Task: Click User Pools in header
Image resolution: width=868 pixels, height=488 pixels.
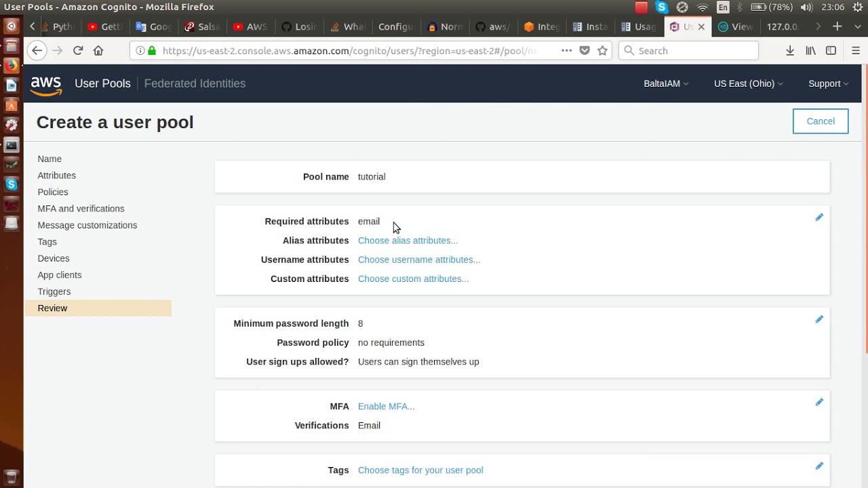Action: click(102, 83)
